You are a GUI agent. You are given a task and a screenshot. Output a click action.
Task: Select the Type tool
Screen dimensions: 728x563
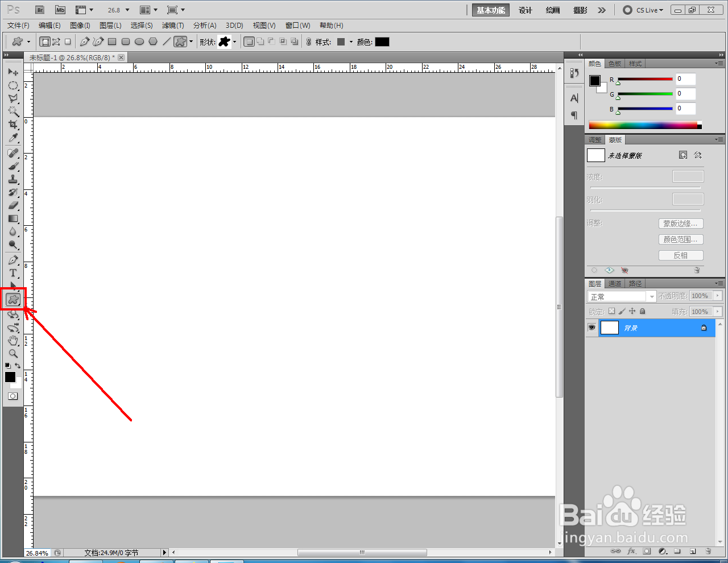pyautogui.click(x=13, y=273)
